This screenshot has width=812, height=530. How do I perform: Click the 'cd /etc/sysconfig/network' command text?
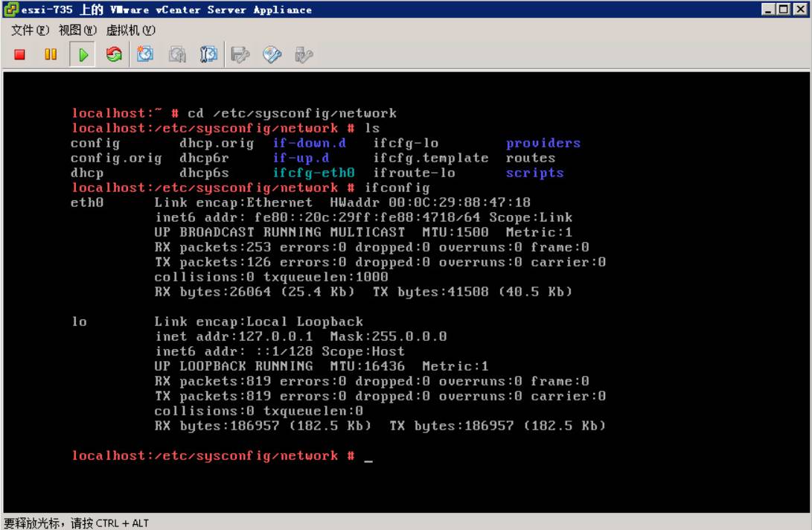[x=292, y=113]
